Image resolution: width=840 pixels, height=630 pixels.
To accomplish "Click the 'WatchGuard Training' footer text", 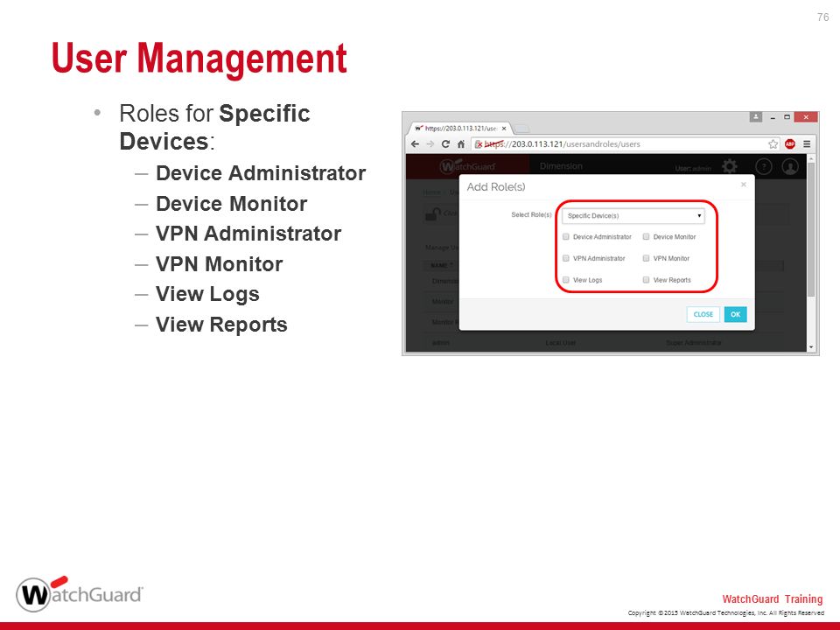I will pos(772,598).
